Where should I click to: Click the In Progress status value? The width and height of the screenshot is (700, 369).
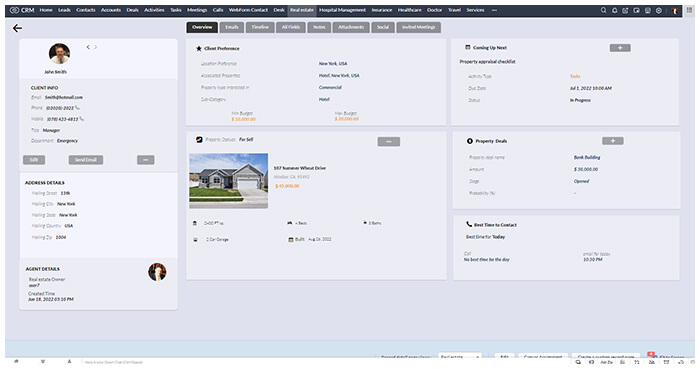click(580, 100)
